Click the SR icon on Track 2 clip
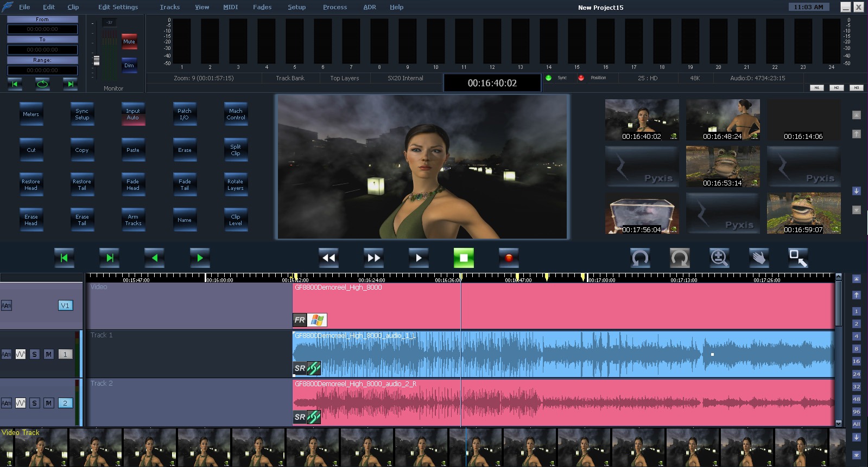The width and height of the screenshot is (868, 467). [x=300, y=417]
